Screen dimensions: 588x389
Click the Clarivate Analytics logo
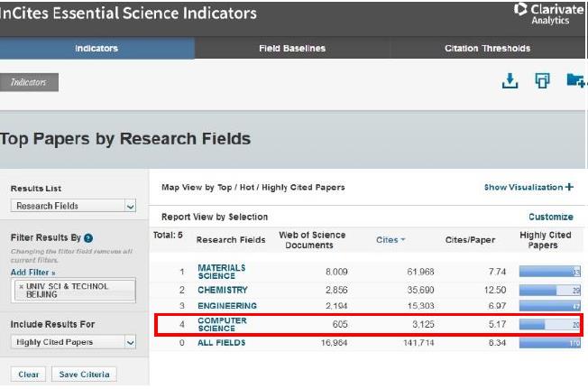(547, 14)
